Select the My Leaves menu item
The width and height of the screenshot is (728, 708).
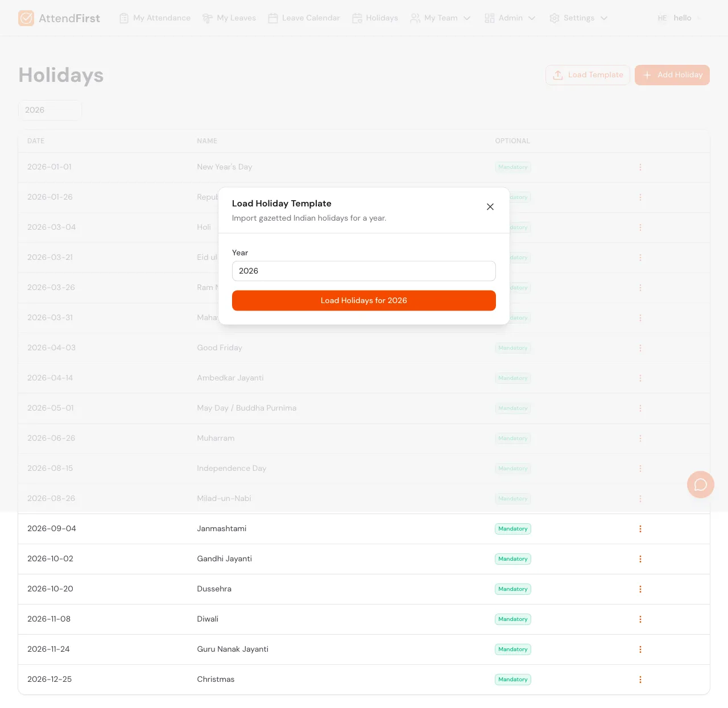[235, 18]
